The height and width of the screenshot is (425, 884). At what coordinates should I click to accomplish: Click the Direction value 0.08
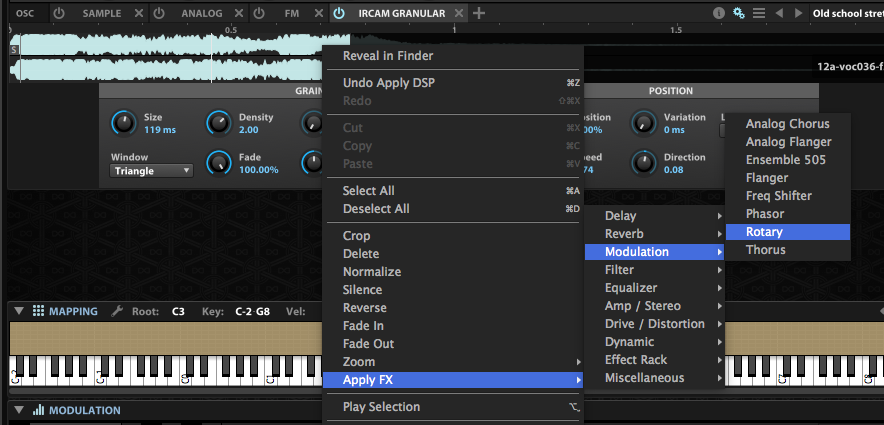674,170
